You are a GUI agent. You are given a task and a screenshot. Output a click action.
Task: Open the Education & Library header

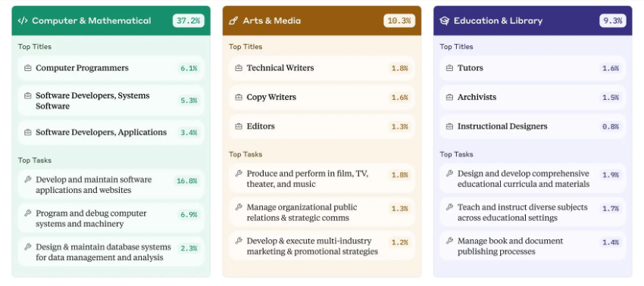click(533, 20)
